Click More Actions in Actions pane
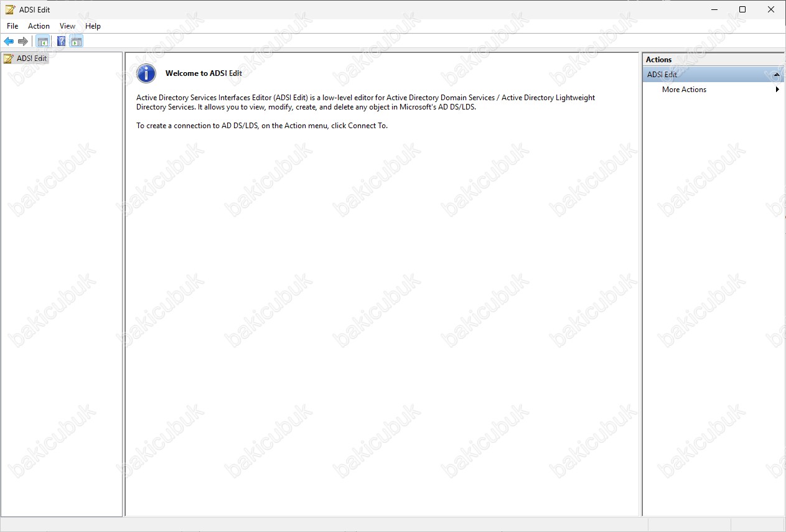The image size is (786, 532). pyautogui.click(x=684, y=90)
